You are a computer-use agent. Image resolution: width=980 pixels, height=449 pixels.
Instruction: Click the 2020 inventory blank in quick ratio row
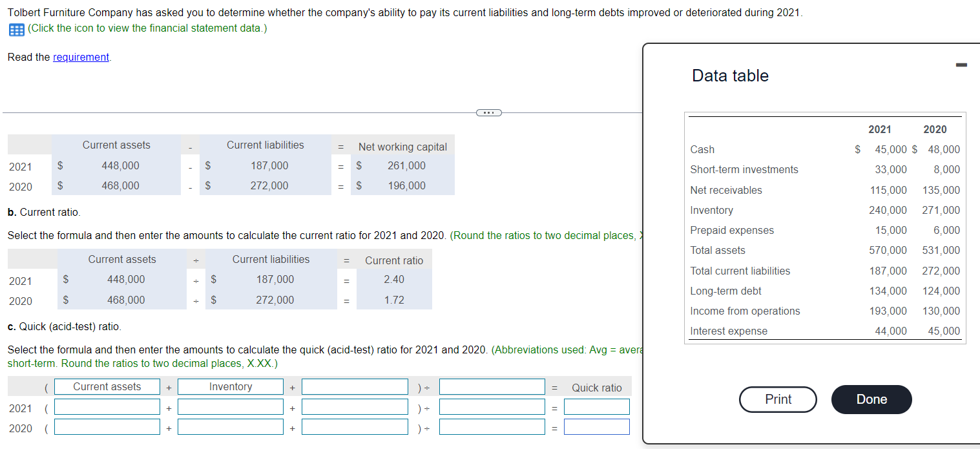[230, 426]
